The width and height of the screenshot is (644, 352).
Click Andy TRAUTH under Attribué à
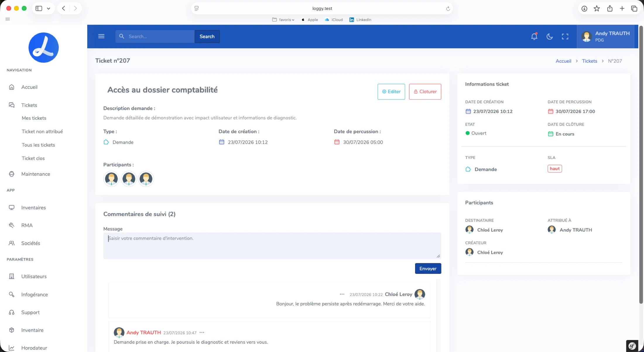(x=576, y=230)
